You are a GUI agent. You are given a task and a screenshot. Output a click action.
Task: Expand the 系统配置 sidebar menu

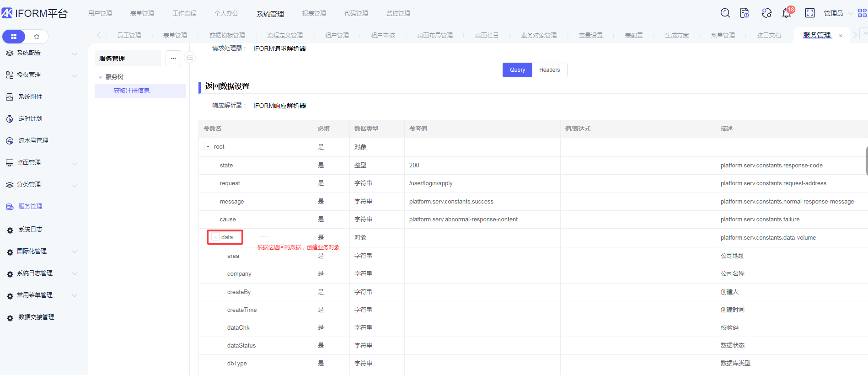pyautogui.click(x=41, y=53)
